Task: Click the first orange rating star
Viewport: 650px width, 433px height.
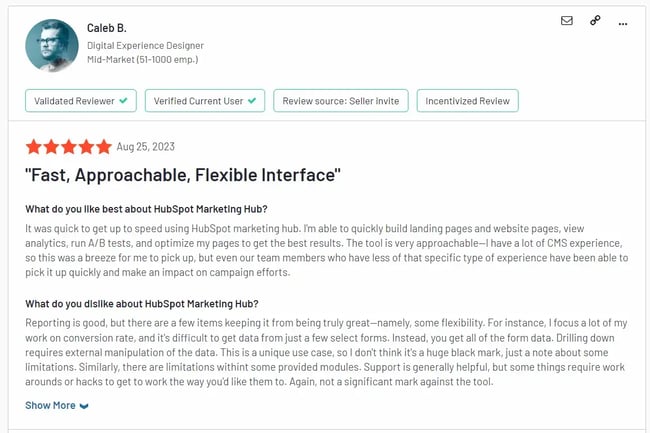Action: (x=34, y=147)
